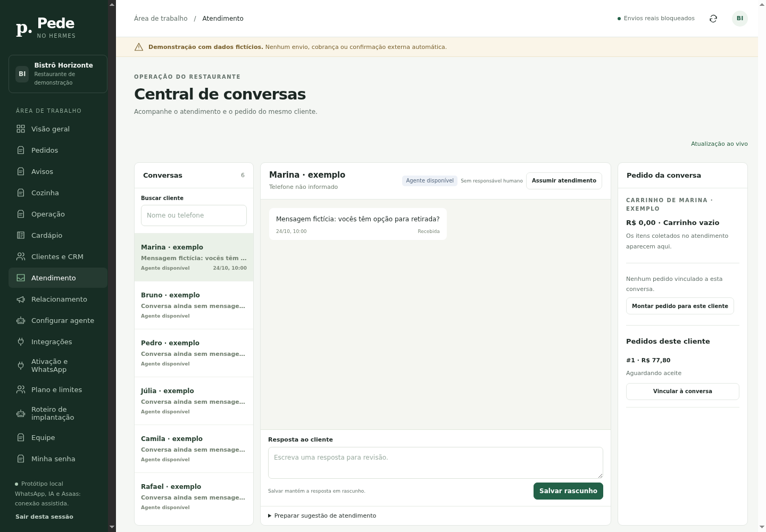Screen dimensions: 766x532
Task: Click the Relacionamento megaphone icon
Action: click(x=21, y=299)
